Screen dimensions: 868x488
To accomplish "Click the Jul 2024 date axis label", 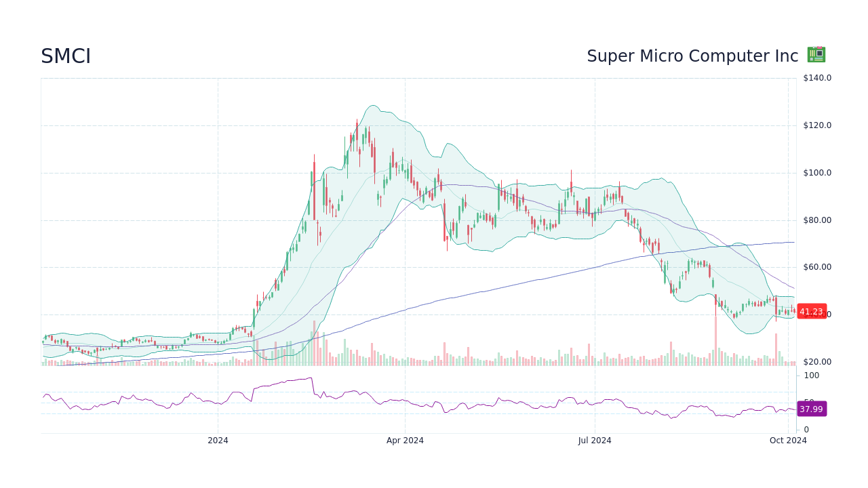I will (595, 441).
